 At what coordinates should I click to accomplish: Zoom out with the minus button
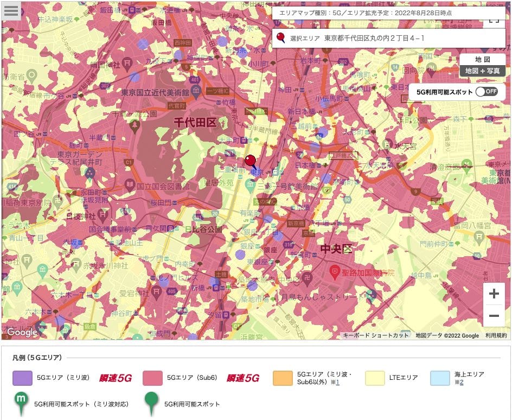point(494,316)
